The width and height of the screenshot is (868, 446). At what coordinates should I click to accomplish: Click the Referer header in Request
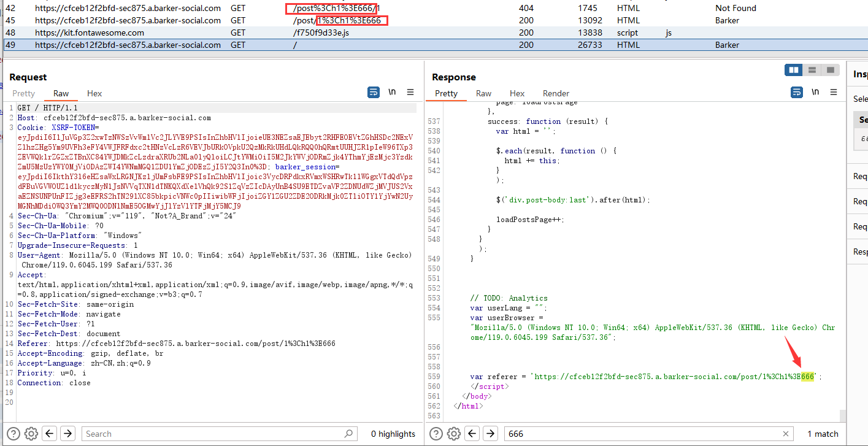(x=176, y=344)
